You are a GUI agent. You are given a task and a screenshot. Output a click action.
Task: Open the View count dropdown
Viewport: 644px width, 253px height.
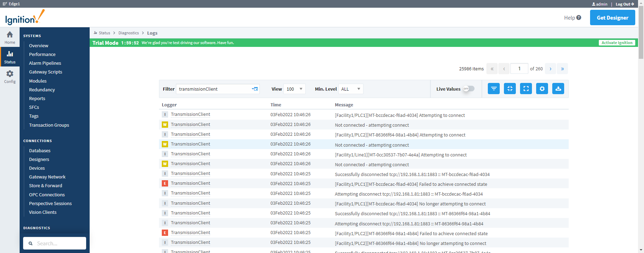(294, 89)
